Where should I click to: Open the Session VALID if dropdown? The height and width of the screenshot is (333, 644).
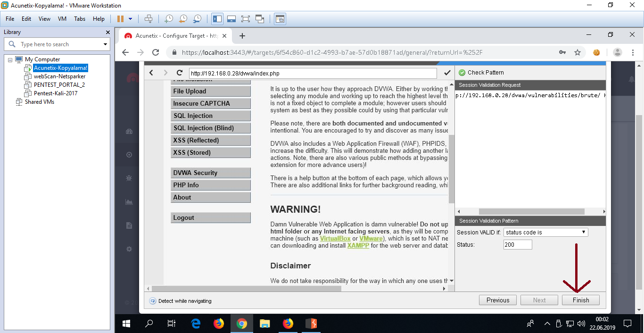click(x=545, y=232)
